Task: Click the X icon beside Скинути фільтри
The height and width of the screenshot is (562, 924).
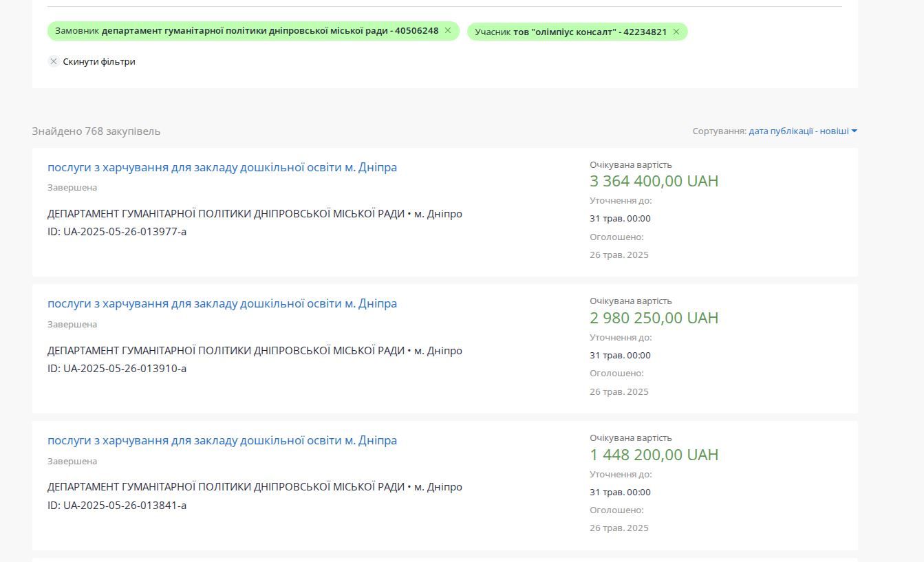Action: click(x=54, y=61)
